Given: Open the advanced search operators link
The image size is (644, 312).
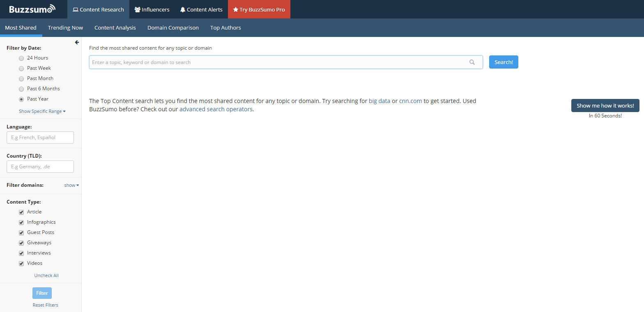Looking at the screenshot, I should point(216,109).
